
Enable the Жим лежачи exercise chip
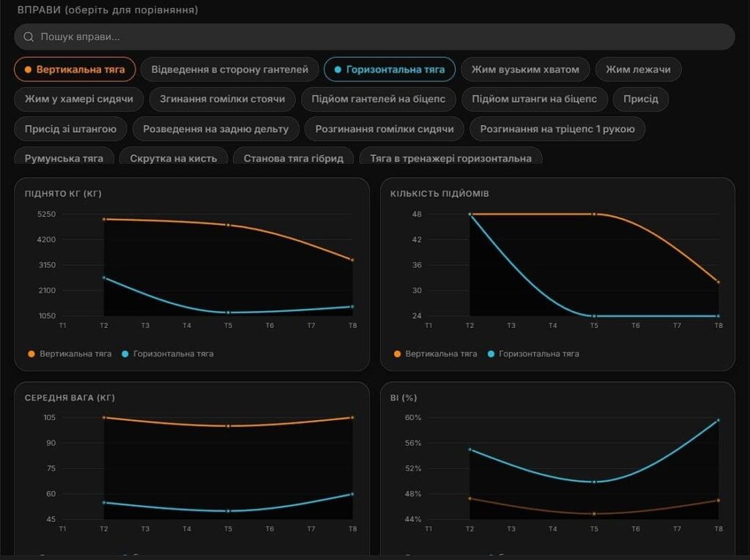point(638,70)
